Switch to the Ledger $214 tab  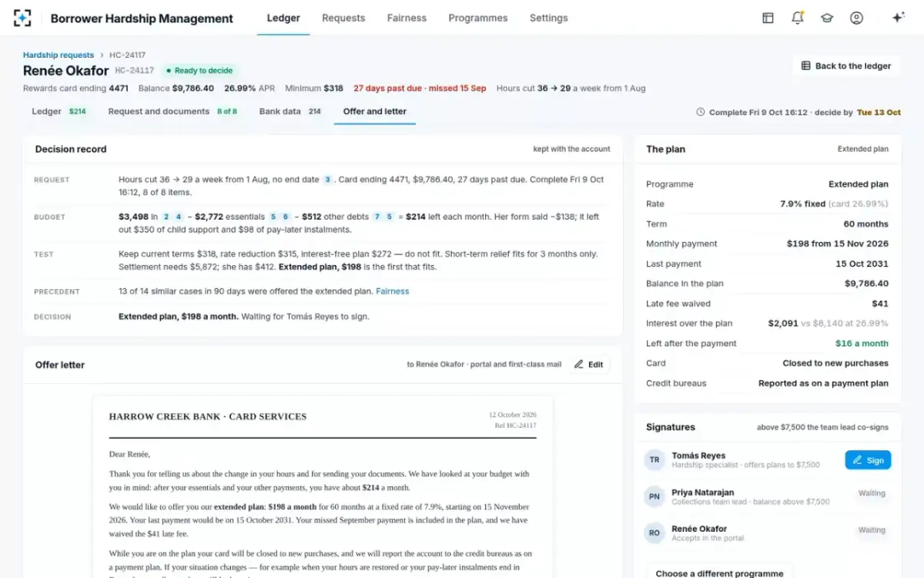point(59,112)
